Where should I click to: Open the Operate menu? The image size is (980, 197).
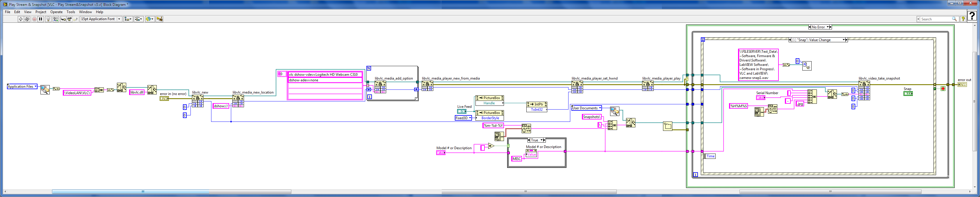(x=56, y=12)
